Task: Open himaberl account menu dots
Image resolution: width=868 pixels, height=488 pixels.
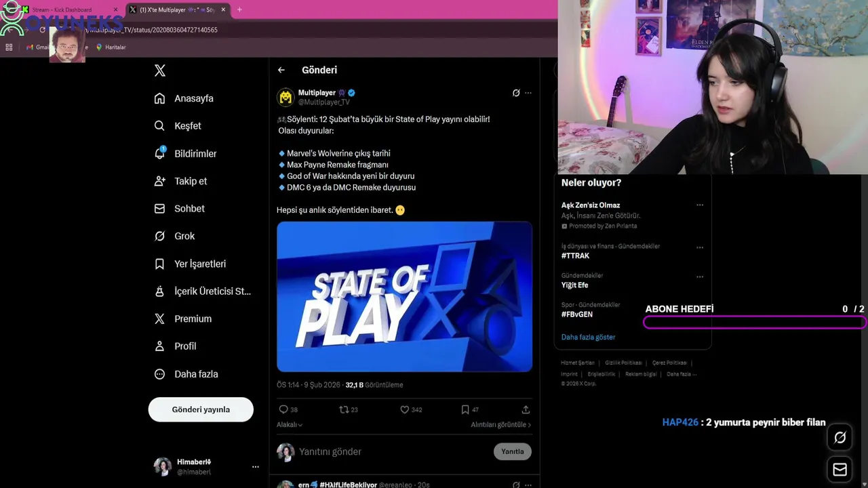Action: click(x=256, y=467)
